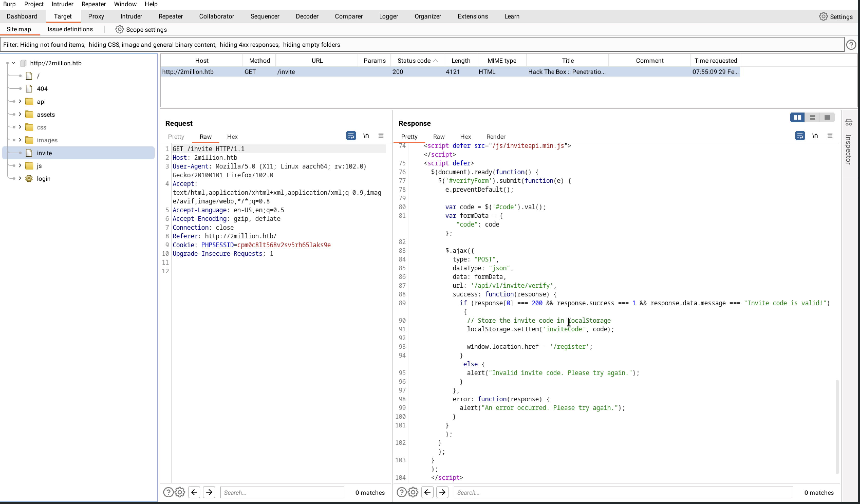Click the Response pane vertical scrollbar

click(x=837, y=426)
